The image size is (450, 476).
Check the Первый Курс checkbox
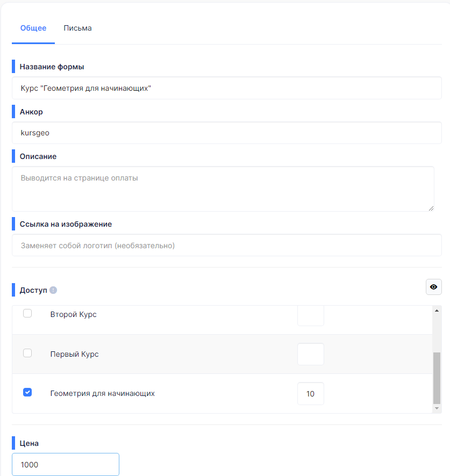coord(27,353)
